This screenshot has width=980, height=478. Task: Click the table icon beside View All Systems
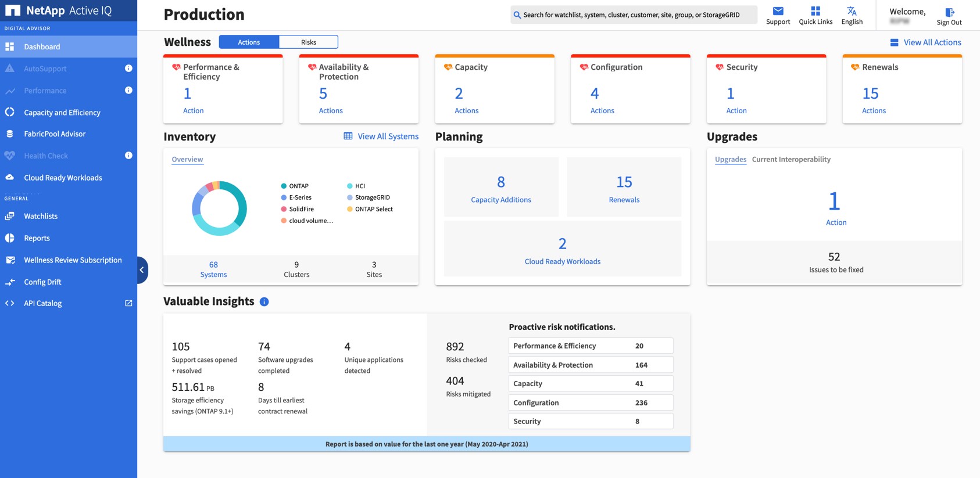coord(348,136)
